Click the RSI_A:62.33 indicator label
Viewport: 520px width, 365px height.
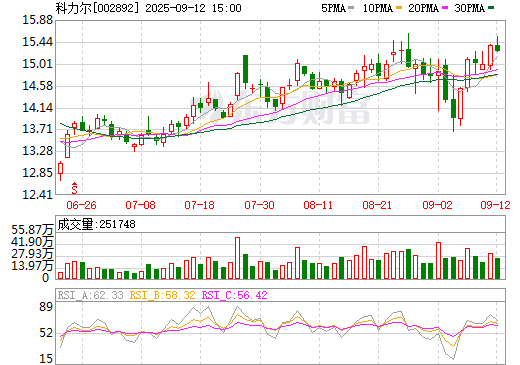90,295
